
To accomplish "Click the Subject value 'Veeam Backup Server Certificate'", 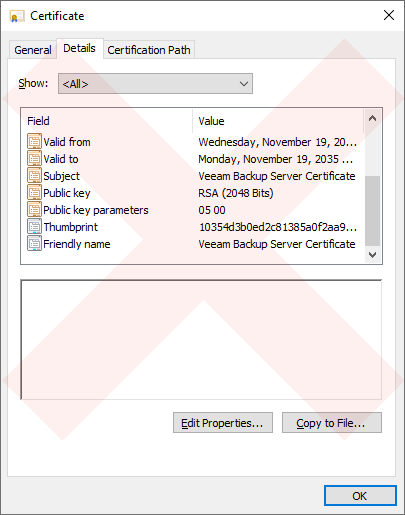I will [277, 176].
